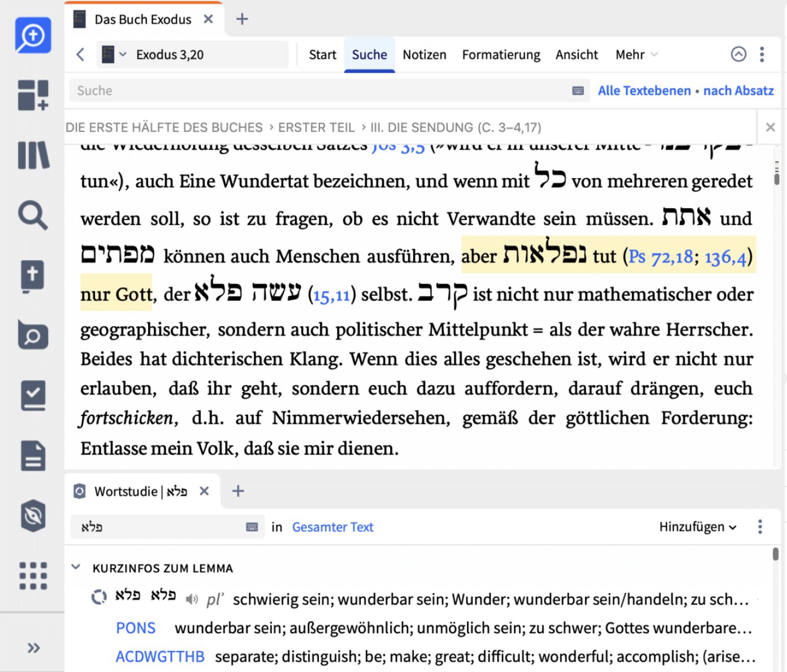The width and height of the screenshot is (787, 672).
Task: Click the Hebrew word נפלאות in the text
Action: click(544, 253)
